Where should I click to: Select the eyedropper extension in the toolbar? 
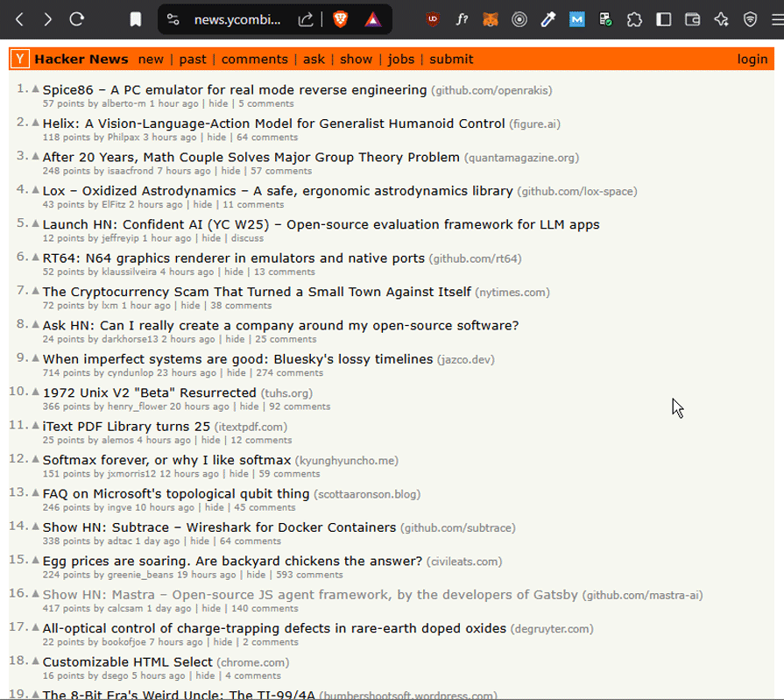coord(549,19)
